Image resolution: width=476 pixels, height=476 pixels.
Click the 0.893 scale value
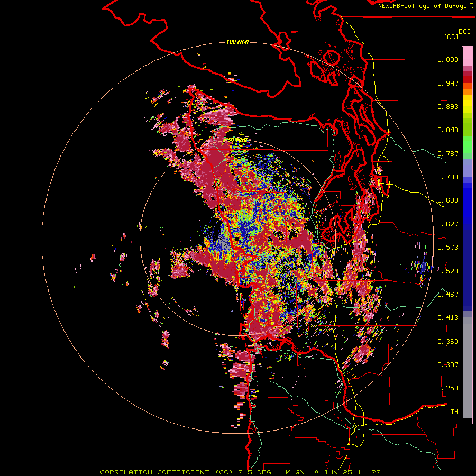point(448,106)
